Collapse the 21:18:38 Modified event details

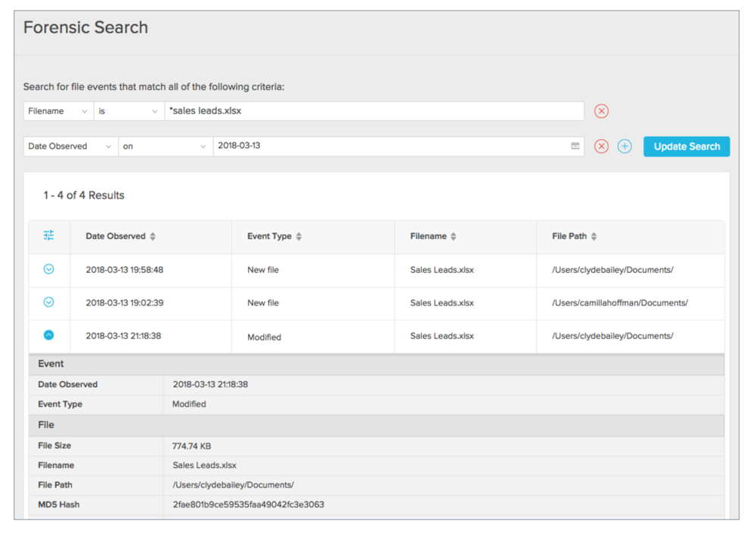(x=48, y=335)
